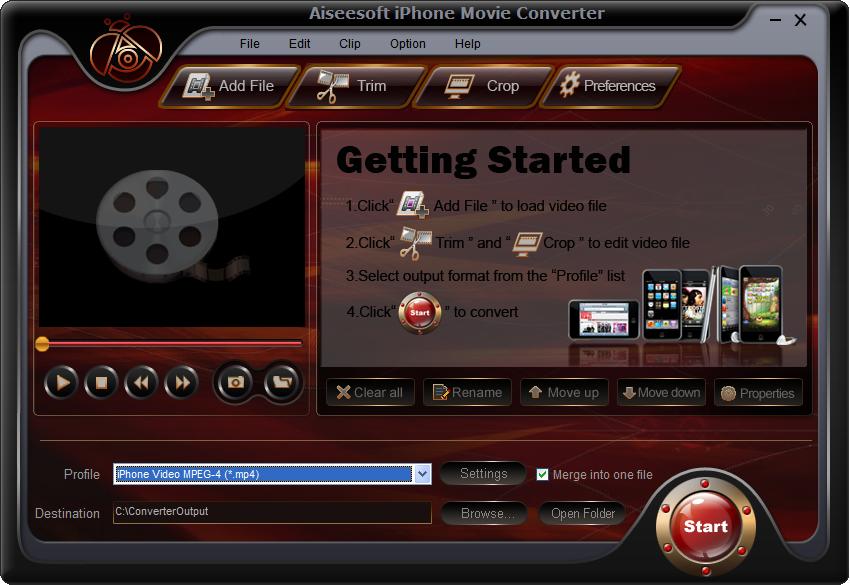Image resolution: width=850 pixels, height=585 pixels.
Task: Click the rewind playback button
Action: tap(141, 383)
